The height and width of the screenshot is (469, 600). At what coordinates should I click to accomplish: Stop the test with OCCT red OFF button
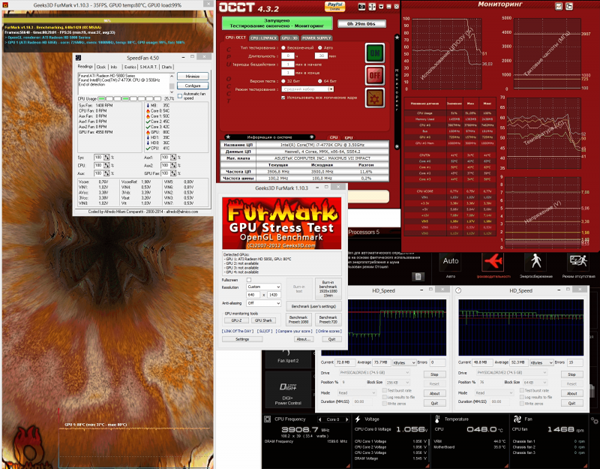[375, 75]
